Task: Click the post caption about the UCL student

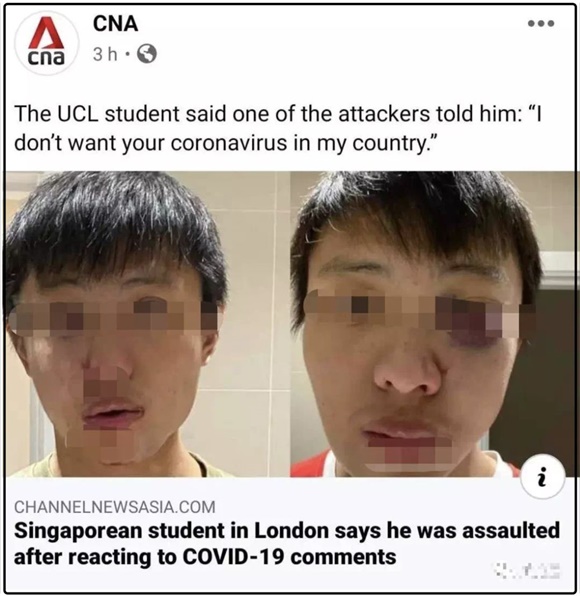Action: pyautogui.click(x=278, y=128)
